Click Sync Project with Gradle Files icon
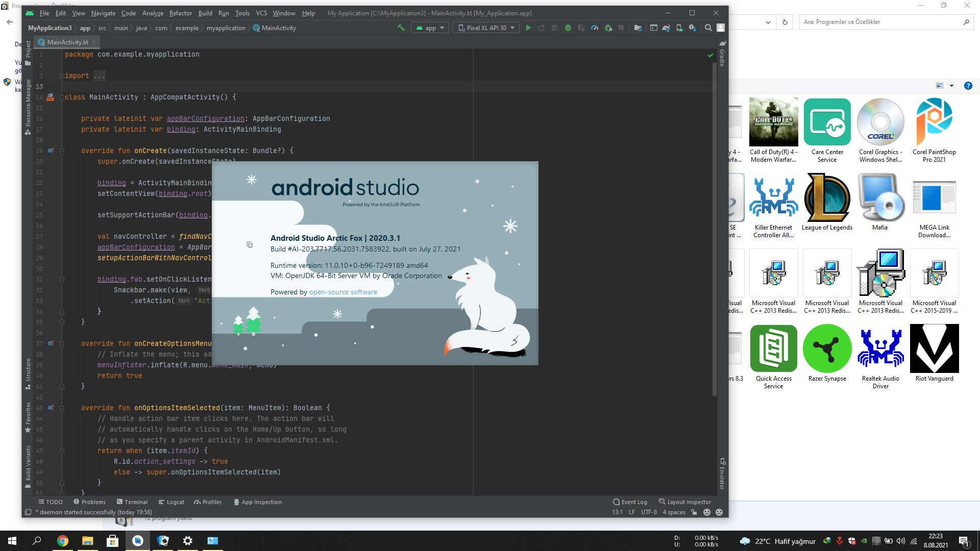 tap(666, 28)
